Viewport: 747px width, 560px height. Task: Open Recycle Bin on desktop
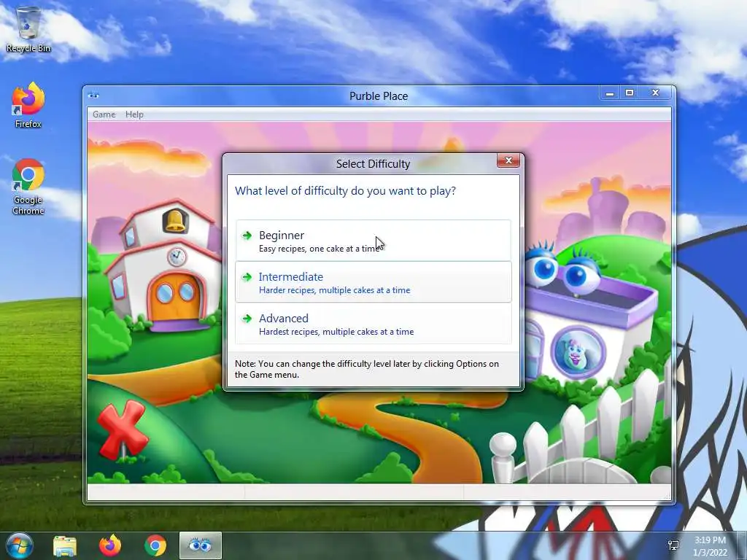point(28,29)
